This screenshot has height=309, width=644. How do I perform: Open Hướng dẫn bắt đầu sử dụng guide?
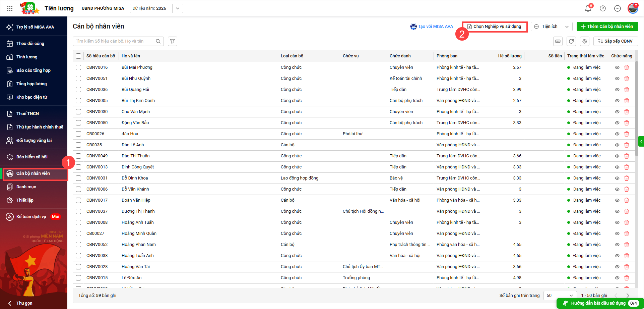tap(600, 303)
